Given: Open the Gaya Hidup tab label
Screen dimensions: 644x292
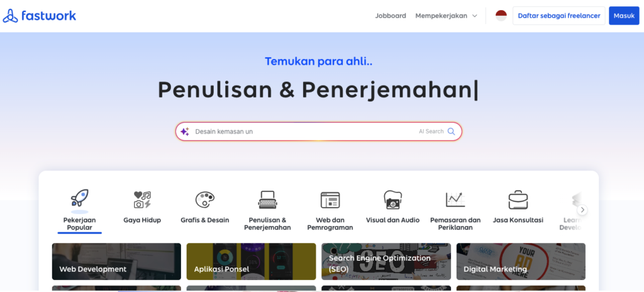Looking at the screenshot, I should pyautogui.click(x=142, y=220).
